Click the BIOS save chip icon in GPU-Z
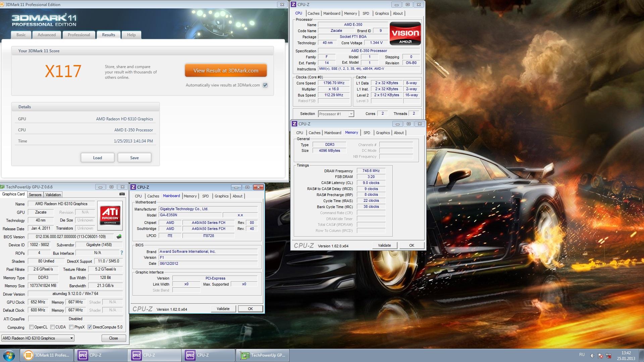This screenshot has height=362, width=644. pyautogui.click(x=119, y=237)
